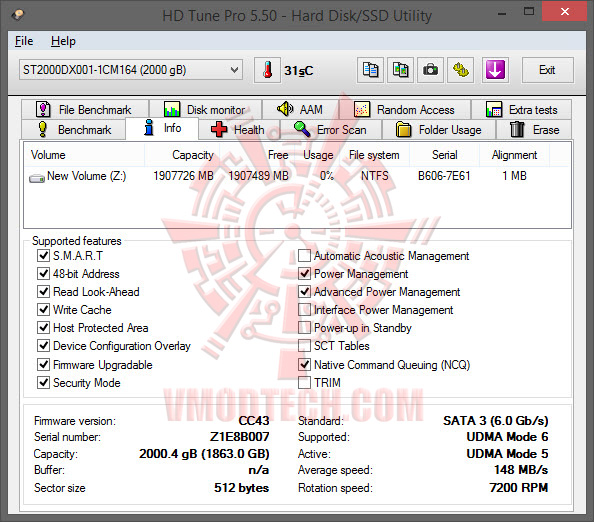Screen dimensions: 594x522
Task: Click the 7200 RPM rotation speed value
Action: tap(519, 488)
